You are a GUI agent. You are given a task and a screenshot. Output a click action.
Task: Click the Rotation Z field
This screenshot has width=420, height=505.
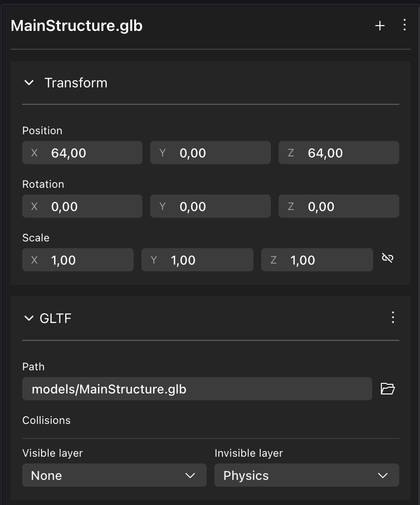(338, 206)
